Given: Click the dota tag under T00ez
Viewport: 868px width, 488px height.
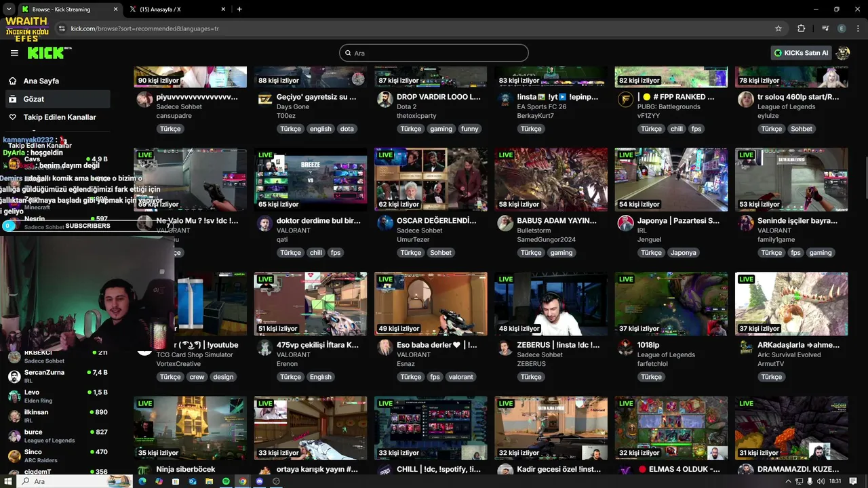Looking at the screenshot, I should pos(347,129).
